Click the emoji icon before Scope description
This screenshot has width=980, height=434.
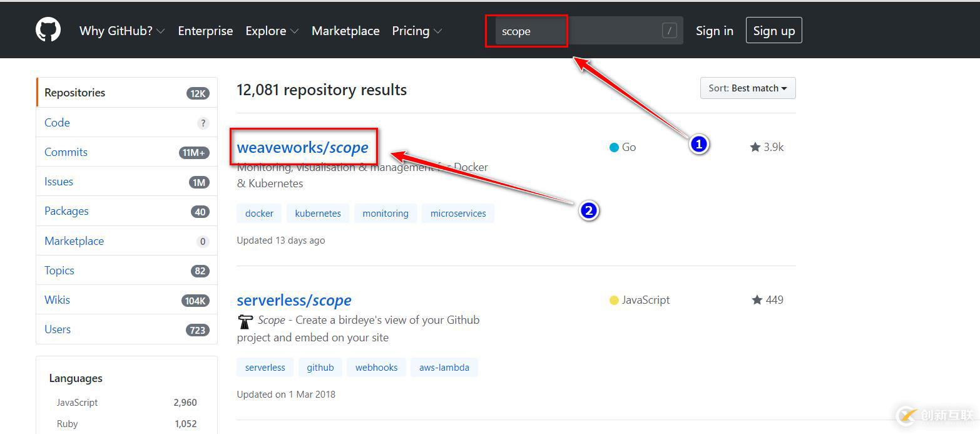coord(245,321)
